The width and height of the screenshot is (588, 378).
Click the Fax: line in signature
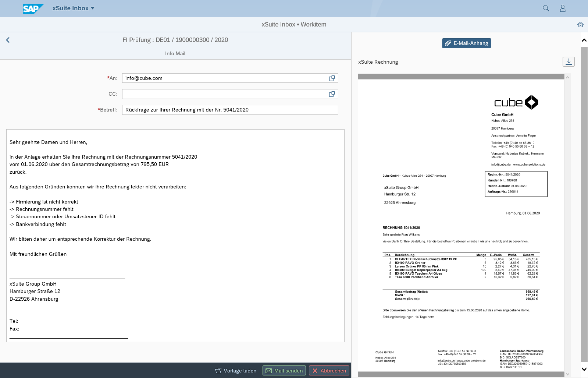(x=14, y=329)
